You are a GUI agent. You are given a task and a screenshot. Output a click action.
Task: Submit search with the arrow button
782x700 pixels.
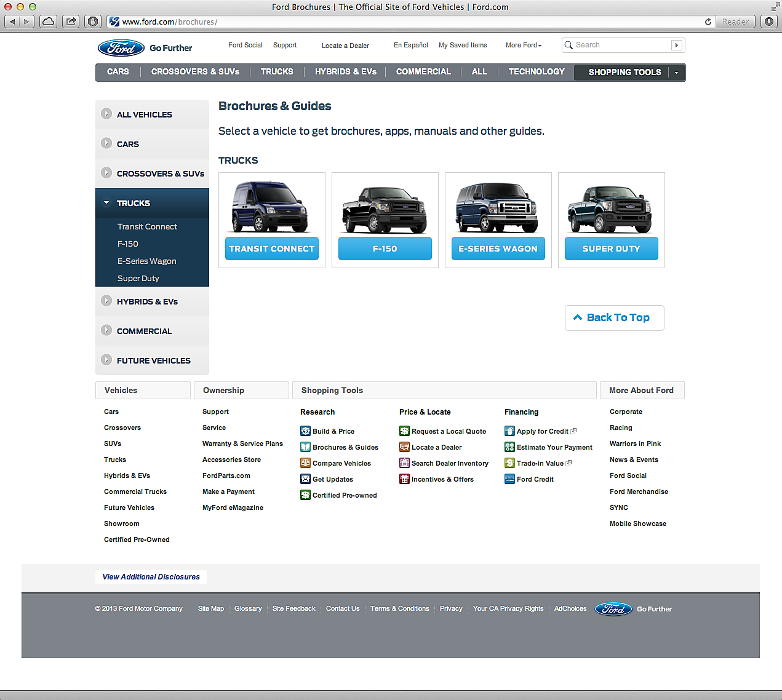point(677,45)
